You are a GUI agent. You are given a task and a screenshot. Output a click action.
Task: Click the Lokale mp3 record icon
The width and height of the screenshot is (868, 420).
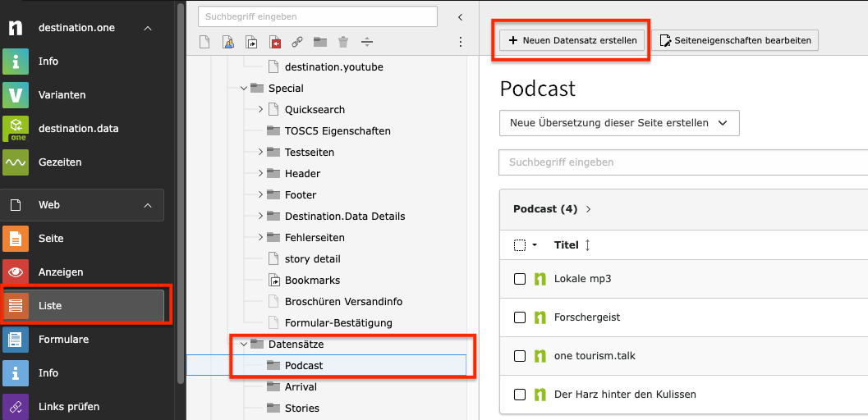[540, 279]
